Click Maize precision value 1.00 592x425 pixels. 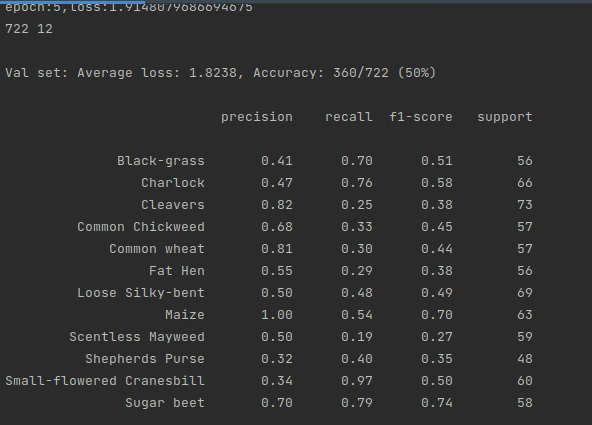pyautogui.click(x=277, y=315)
